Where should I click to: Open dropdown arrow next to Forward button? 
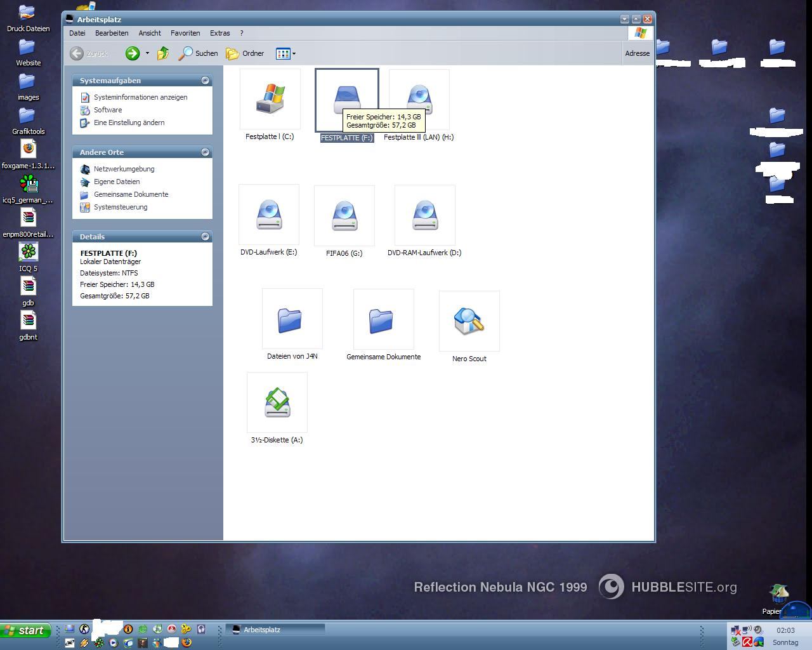pyautogui.click(x=147, y=53)
